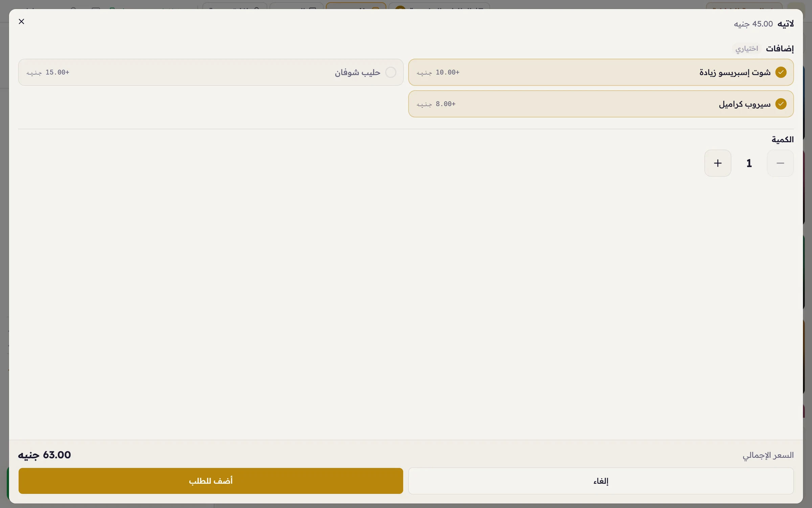Increase quantity with the plus button

[x=718, y=163]
